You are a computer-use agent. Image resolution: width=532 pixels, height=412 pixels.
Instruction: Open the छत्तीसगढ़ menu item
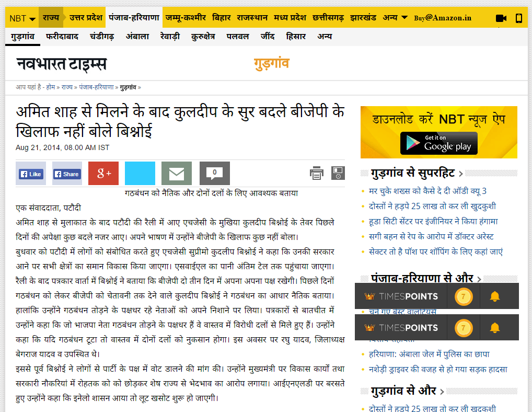click(328, 18)
